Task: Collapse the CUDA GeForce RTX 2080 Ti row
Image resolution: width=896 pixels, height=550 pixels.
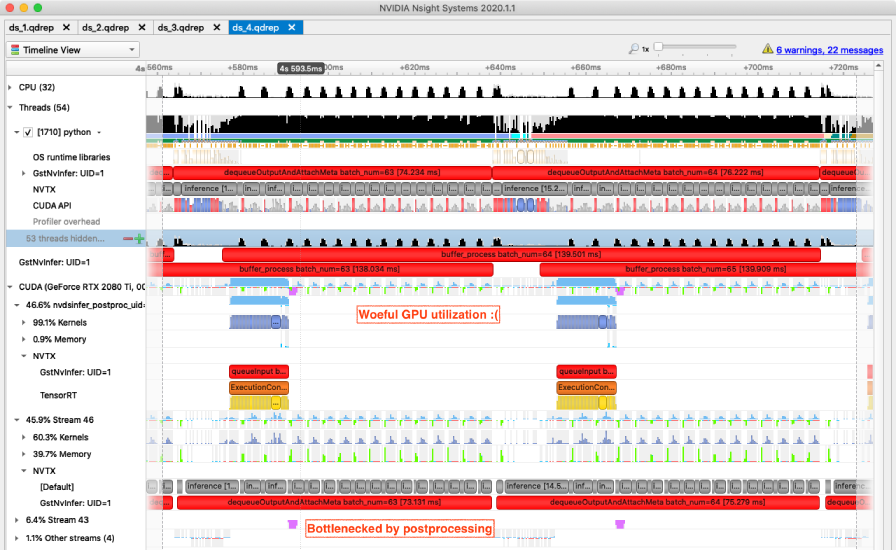Action: 10,287
